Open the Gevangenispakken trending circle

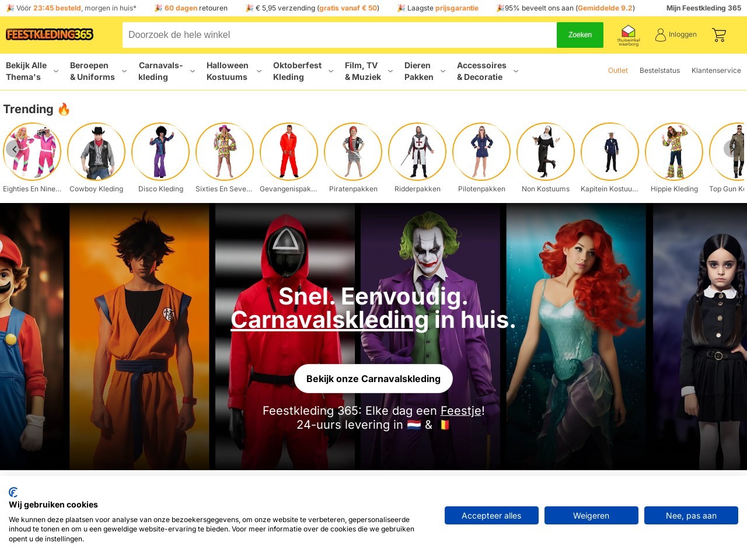pos(289,152)
